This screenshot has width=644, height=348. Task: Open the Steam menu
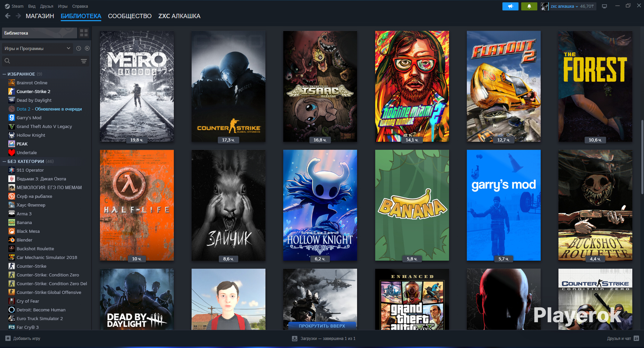[x=17, y=6]
